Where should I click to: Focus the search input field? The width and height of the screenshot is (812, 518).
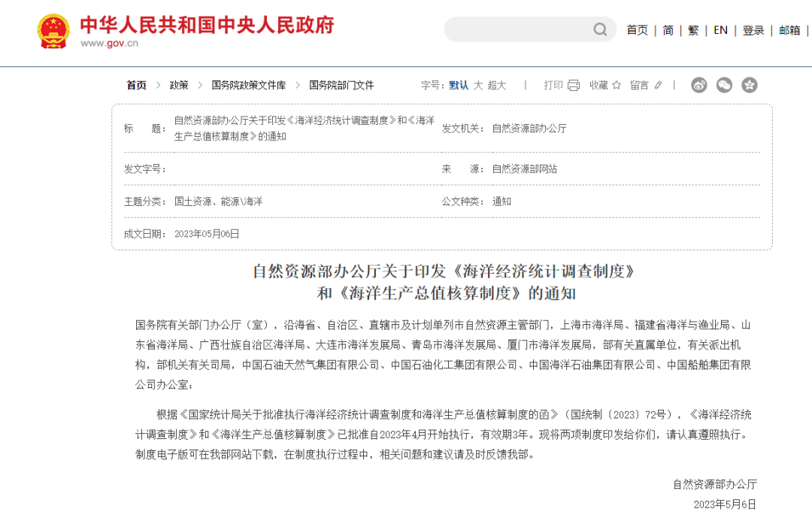tap(519, 30)
